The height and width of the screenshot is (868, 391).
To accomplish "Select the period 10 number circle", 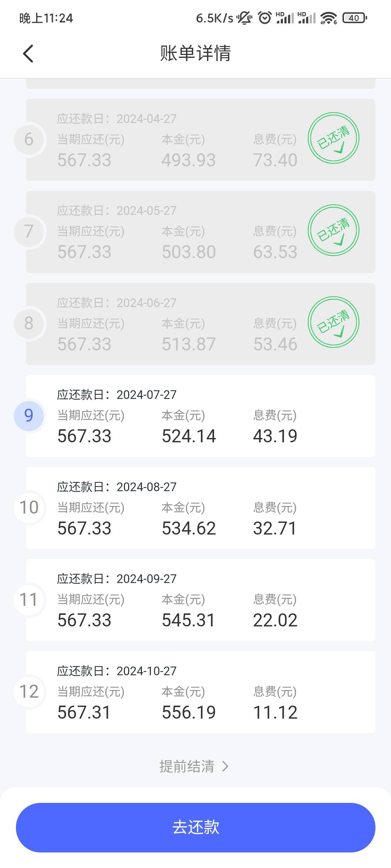I will point(29,508).
